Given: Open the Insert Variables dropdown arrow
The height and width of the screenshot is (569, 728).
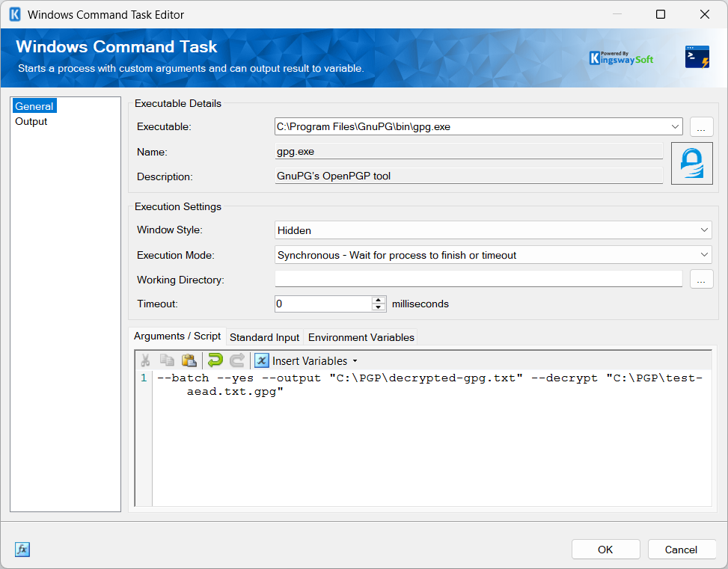Looking at the screenshot, I should 355,361.
